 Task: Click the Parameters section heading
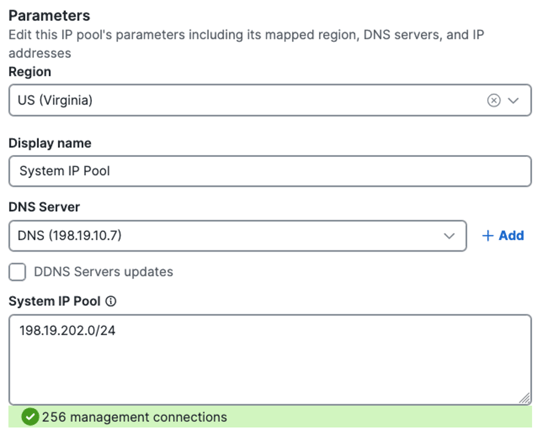tap(49, 16)
